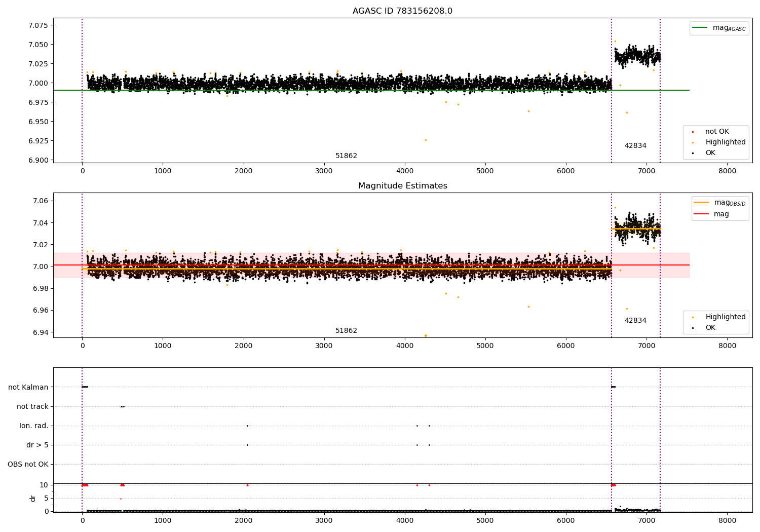Image resolution: width=760 pixels, height=532 pixels.
Task: Click the 42834 annotation in the top plot
Action: click(x=635, y=146)
